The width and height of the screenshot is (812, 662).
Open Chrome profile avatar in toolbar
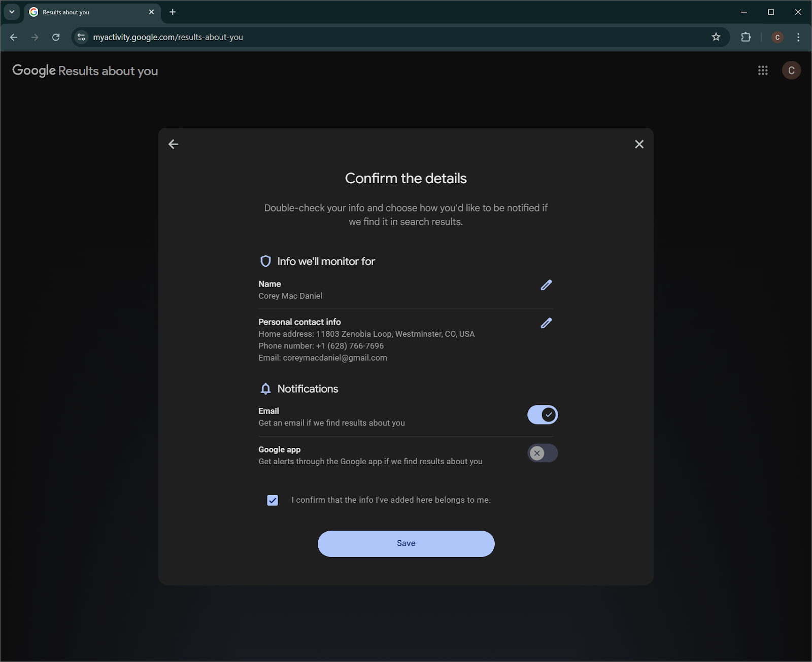(x=777, y=37)
